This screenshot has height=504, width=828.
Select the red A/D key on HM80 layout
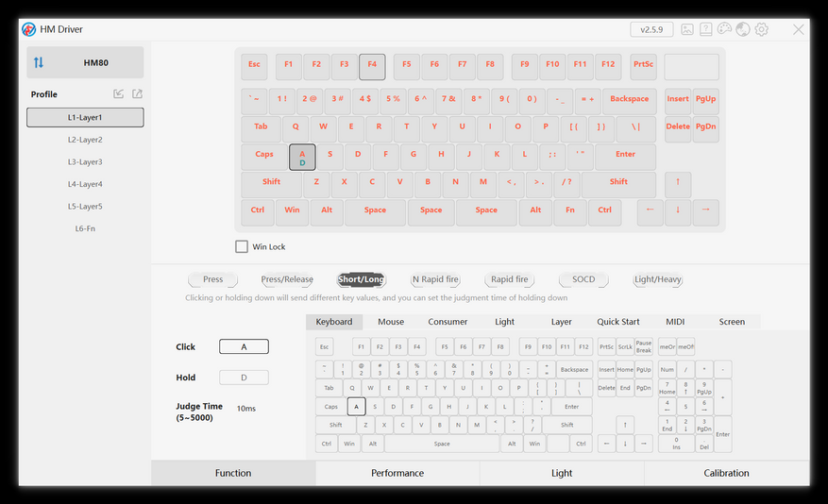[x=302, y=158]
